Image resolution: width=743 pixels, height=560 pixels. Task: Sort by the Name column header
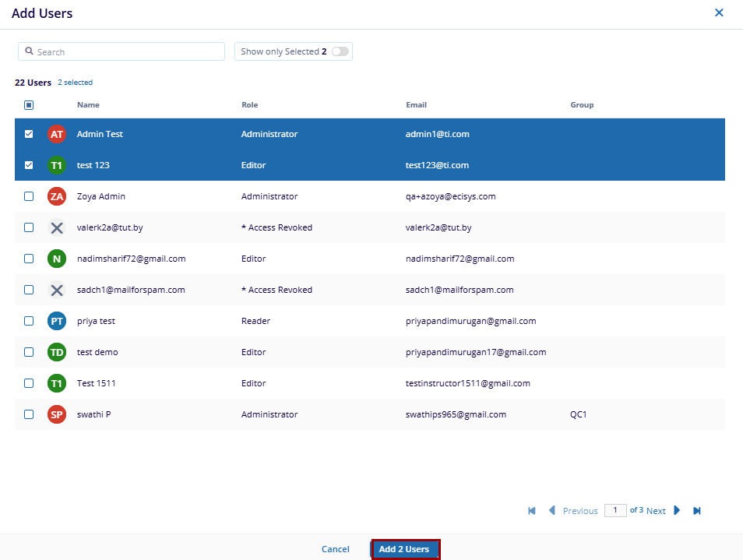pos(88,105)
